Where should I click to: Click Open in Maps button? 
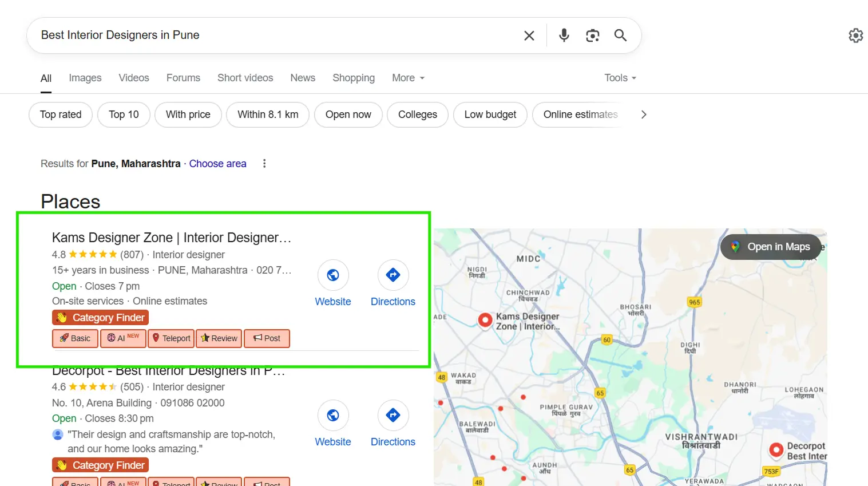(771, 247)
